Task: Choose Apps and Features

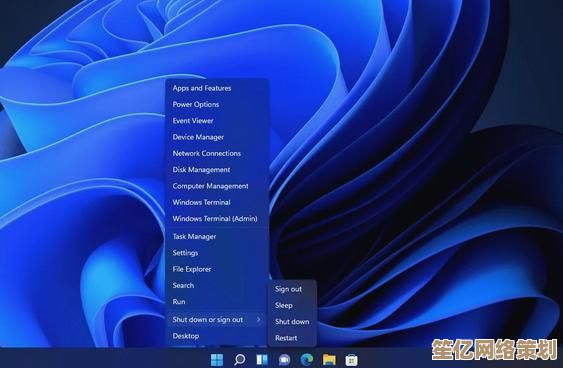Action: [217, 88]
